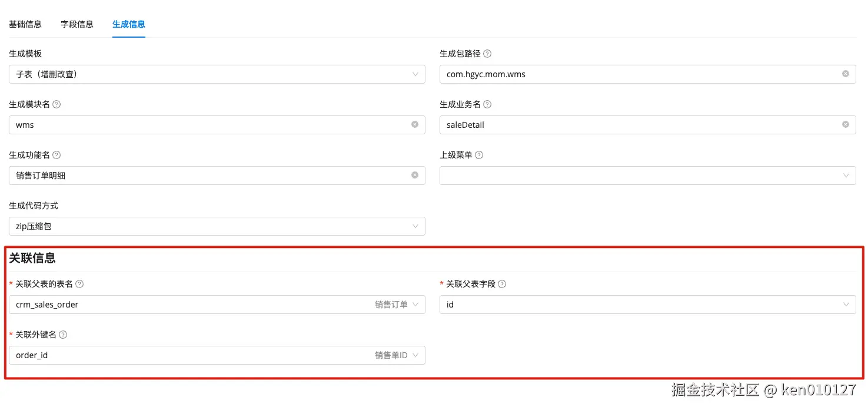Switch to the 字段信息 tab
868x410 pixels.
[77, 24]
